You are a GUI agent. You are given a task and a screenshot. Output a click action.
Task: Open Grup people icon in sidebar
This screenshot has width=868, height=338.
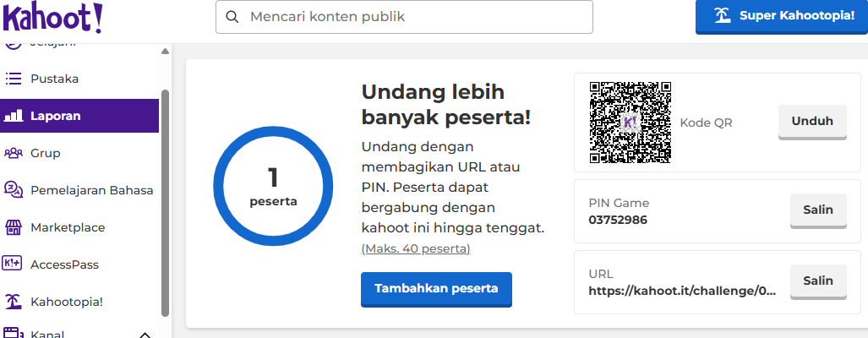[13, 153]
